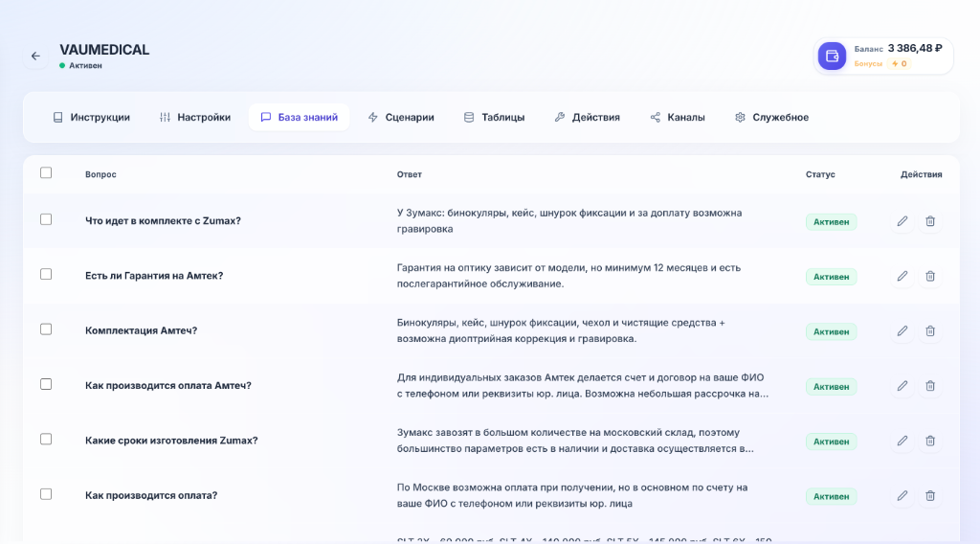Switch to the Действия tab
The width and height of the screenshot is (980, 544).
pos(587,118)
